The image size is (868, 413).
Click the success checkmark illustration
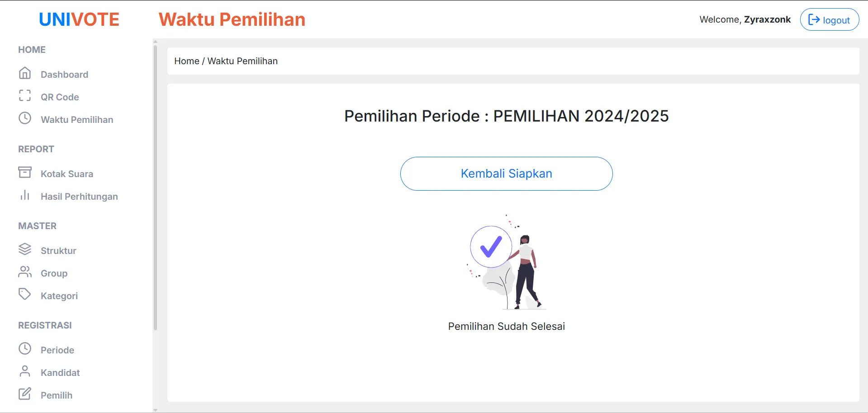coord(490,247)
